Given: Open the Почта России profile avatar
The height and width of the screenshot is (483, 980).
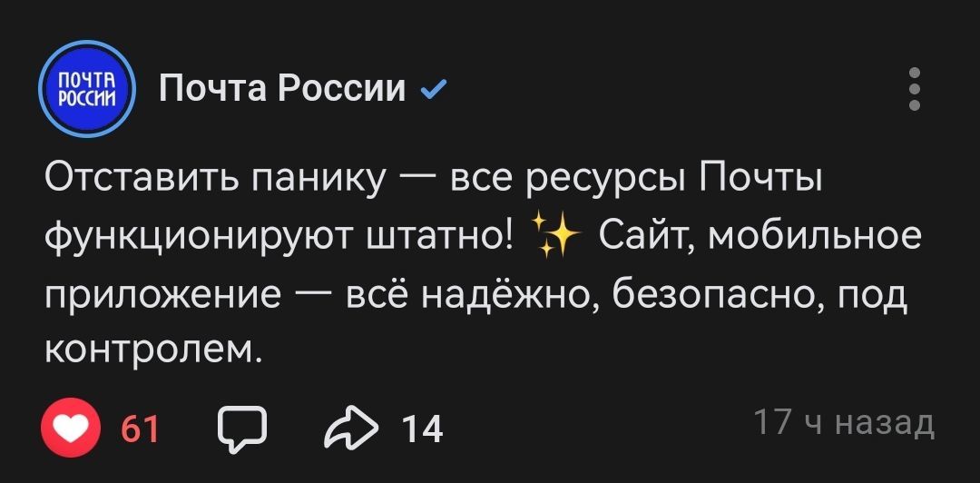Looking at the screenshot, I should [86, 89].
